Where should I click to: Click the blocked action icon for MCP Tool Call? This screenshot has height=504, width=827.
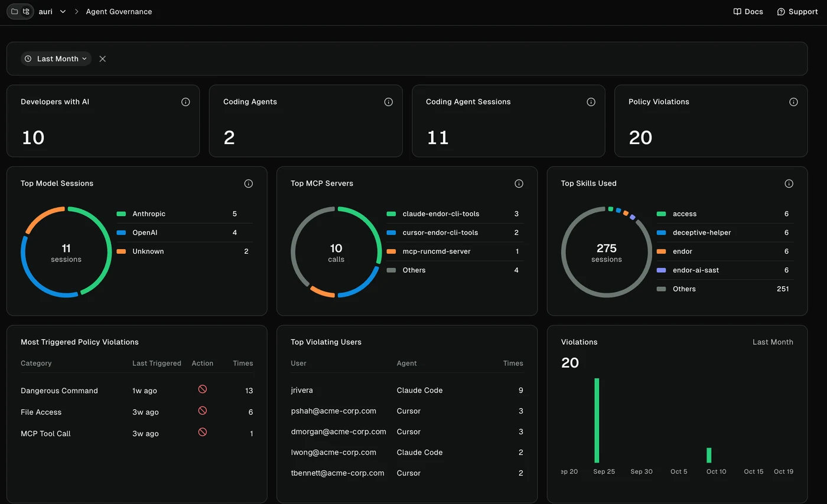tap(203, 432)
